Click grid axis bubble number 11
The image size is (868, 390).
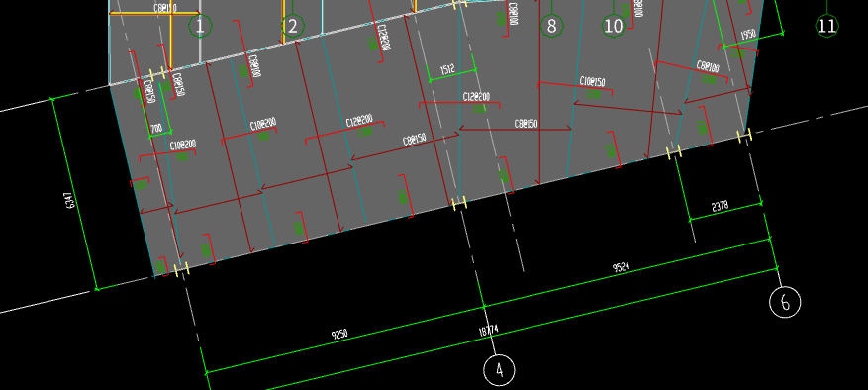[x=827, y=26]
